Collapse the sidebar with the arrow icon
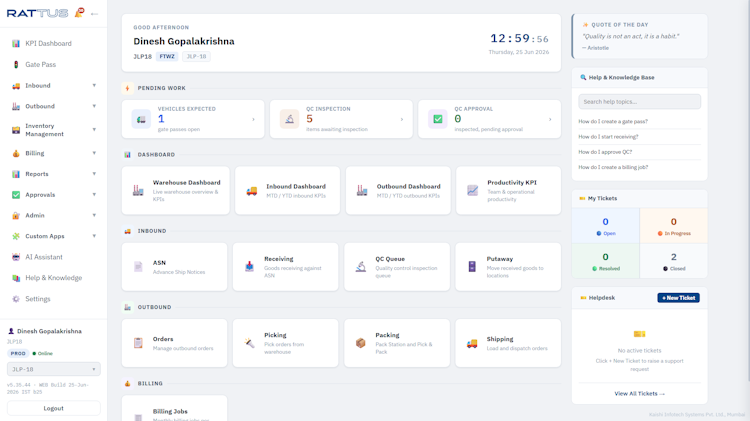This screenshot has height=421, width=750. tap(94, 14)
